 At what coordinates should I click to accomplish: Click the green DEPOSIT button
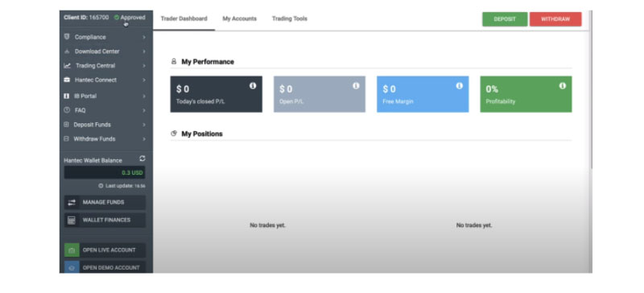click(505, 19)
